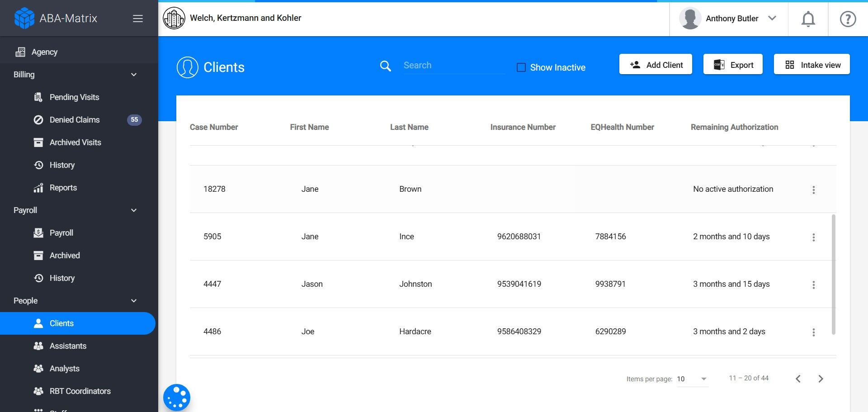Navigate to RBT Coordinators
This screenshot has height=412, width=868.
tap(80, 391)
